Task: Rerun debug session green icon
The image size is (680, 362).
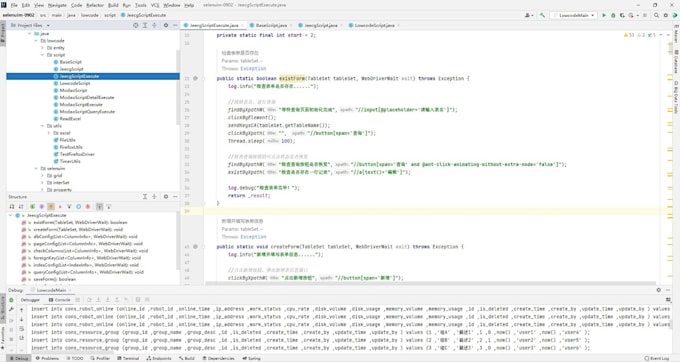Action: [11, 300]
